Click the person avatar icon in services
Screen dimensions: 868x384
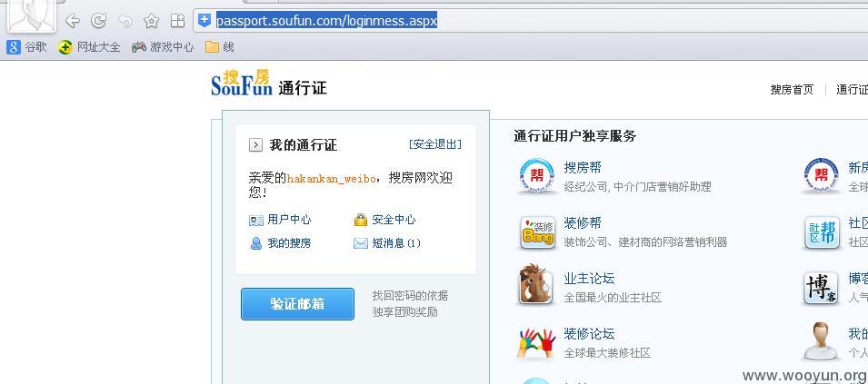pos(822,341)
